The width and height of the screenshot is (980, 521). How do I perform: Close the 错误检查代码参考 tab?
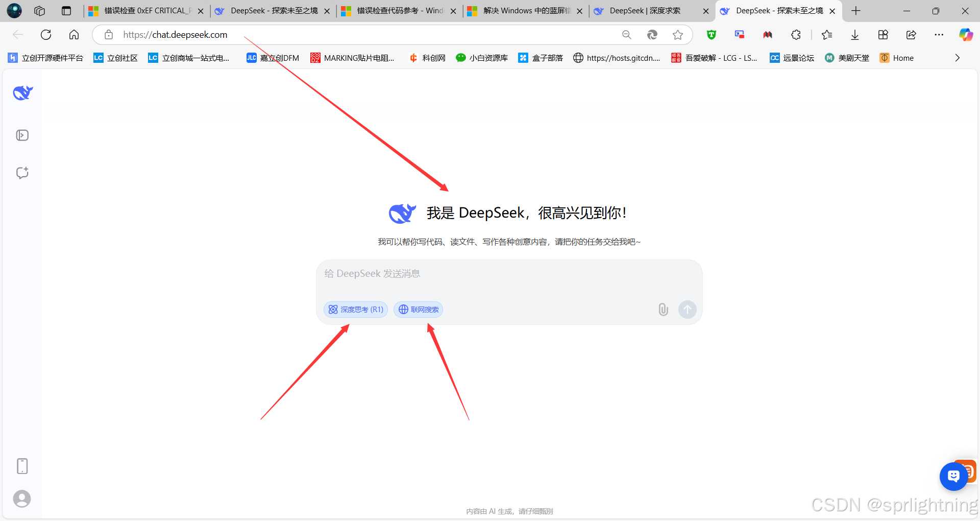[453, 11]
